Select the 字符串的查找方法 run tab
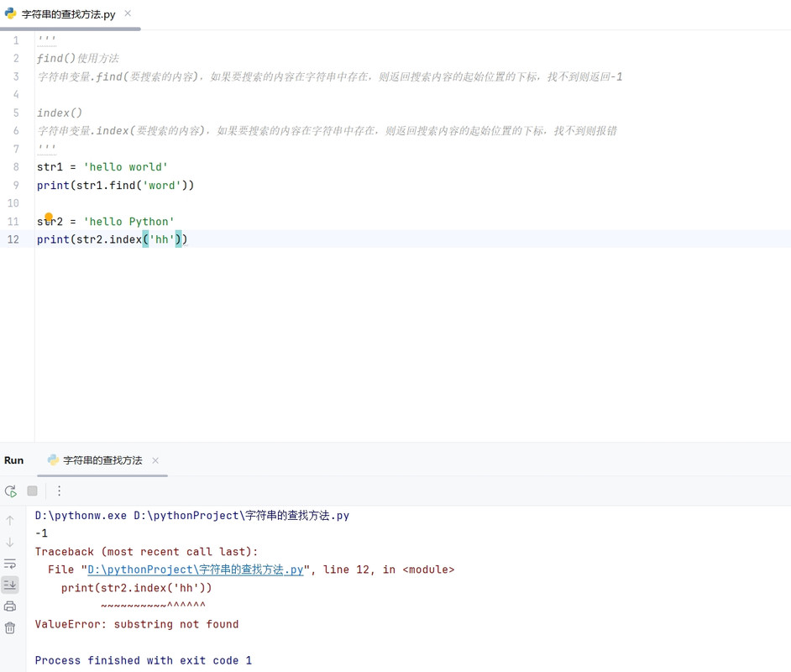This screenshot has width=791, height=672. click(x=102, y=460)
